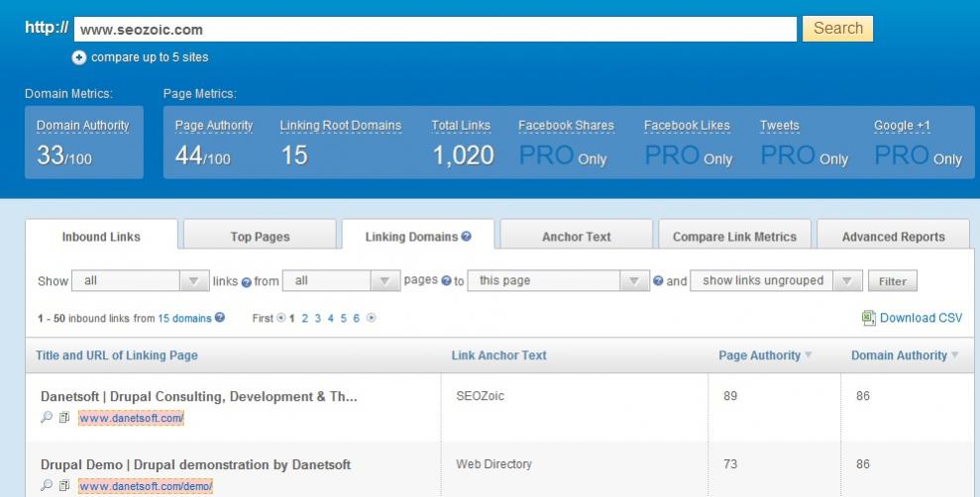
Task: Go to results page 6
Action: 357,318
